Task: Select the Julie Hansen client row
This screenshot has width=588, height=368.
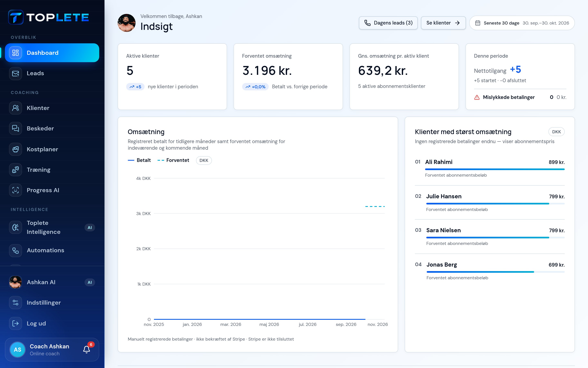Action: click(490, 202)
